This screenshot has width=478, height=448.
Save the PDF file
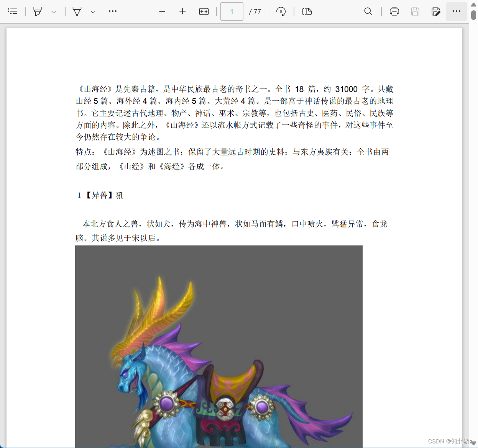click(415, 11)
